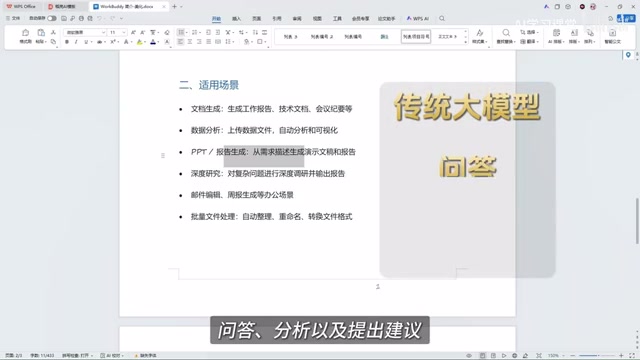
Task: Click the vertical document scrollbar thumb
Action: [x=637, y=220]
